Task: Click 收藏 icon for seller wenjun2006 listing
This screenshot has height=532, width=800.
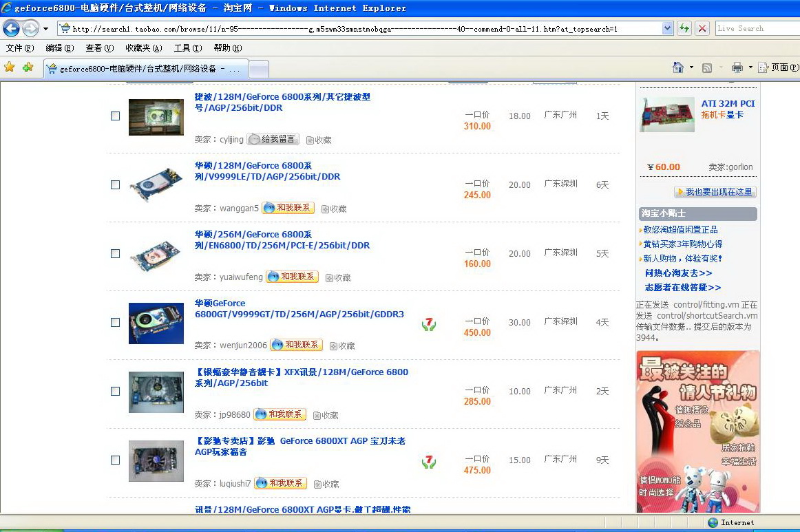Action: coord(342,346)
